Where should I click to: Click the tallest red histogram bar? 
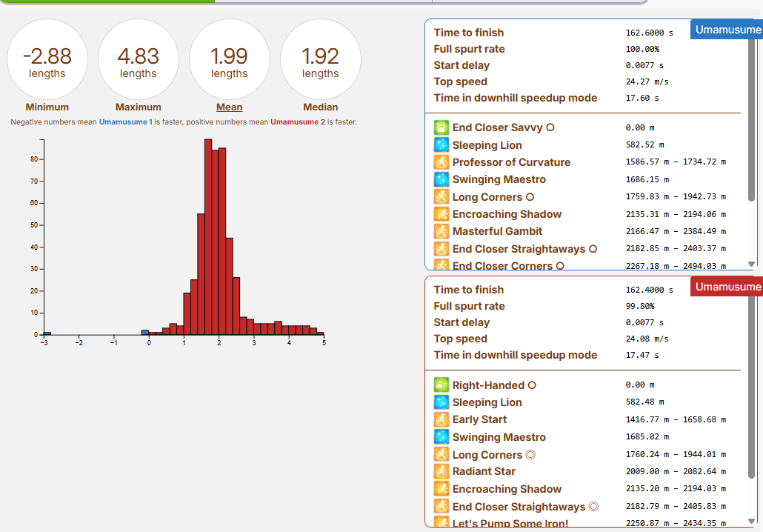click(x=208, y=237)
